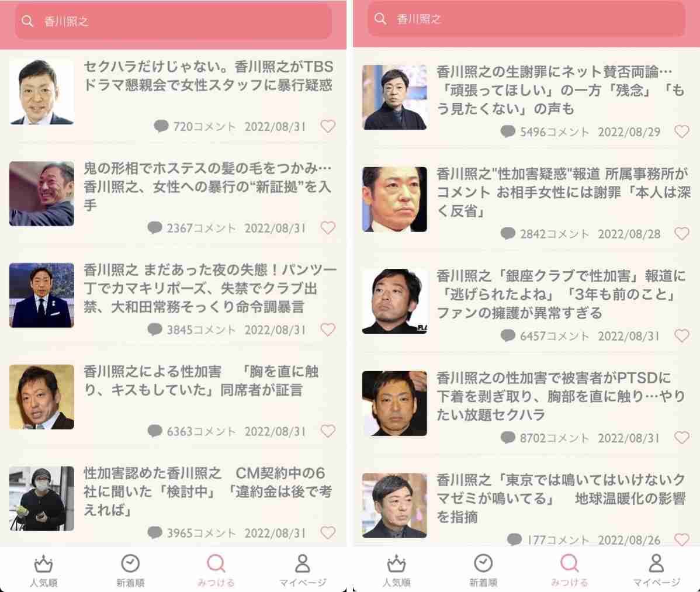This screenshot has width=700, height=592.
Task: Open article 生謝罪にネット賛否両論
Action: 560,90
